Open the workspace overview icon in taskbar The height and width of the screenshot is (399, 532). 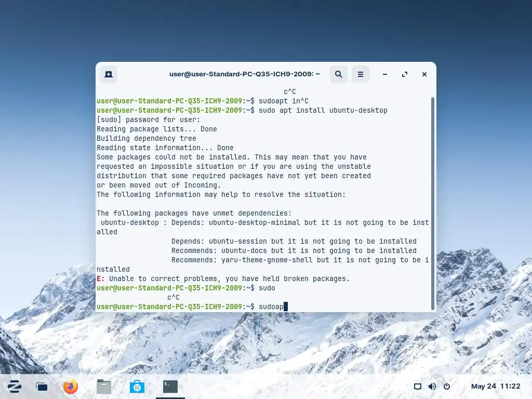click(x=42, y=387)
